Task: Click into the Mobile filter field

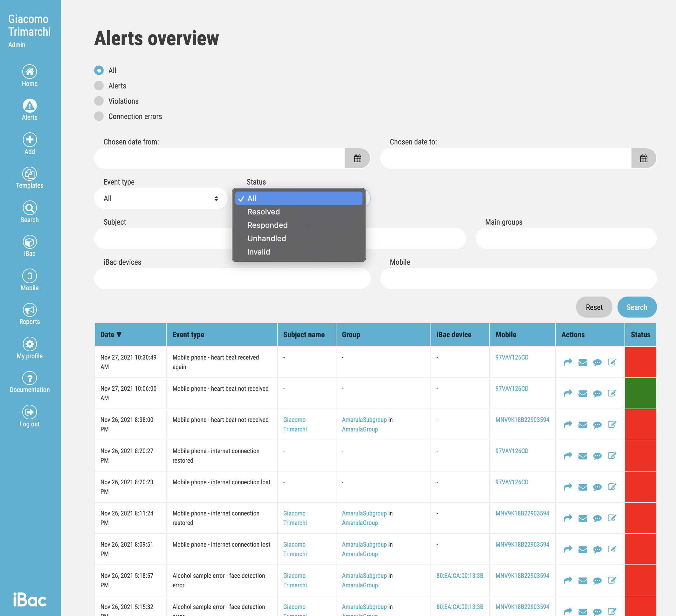Action: (x=518, y=278)
